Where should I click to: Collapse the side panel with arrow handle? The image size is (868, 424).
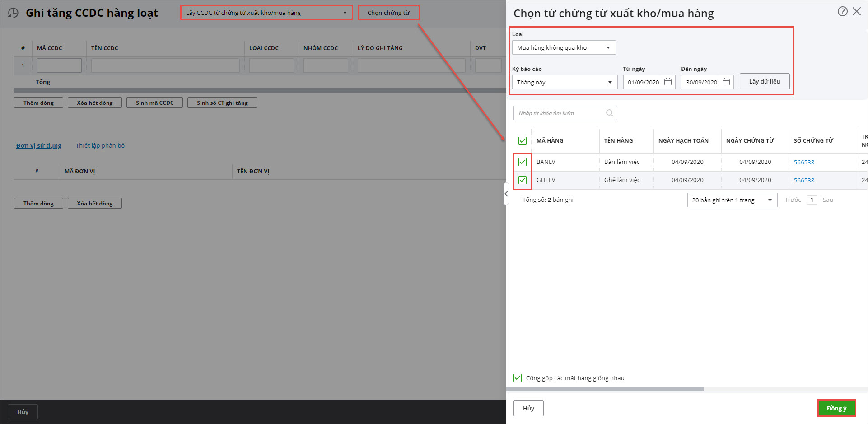[x=506, y=194]
